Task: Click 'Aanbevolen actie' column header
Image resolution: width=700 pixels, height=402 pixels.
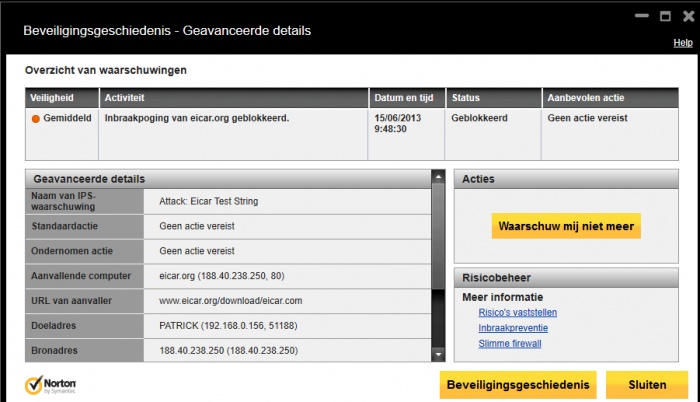Action: (610, 98)
